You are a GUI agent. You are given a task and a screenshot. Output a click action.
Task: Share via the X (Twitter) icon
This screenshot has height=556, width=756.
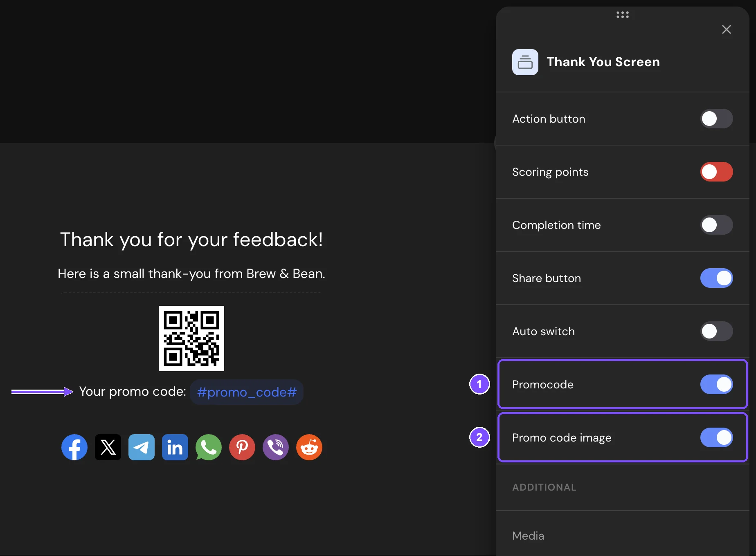[x=108, y=447]
